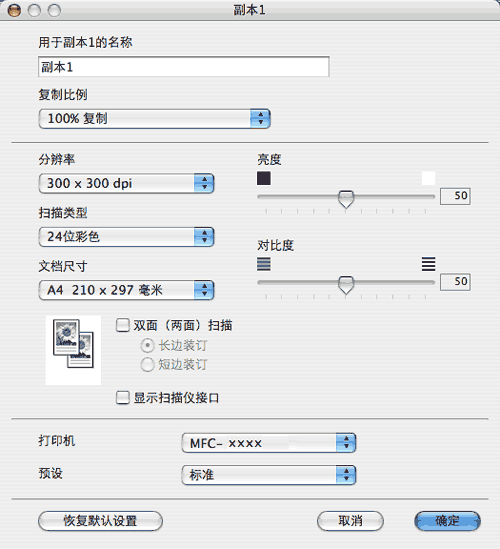Open the 复制比例 100% 复制 dropdown
Viewport: 500px width, 549px height.
[154, 118]
